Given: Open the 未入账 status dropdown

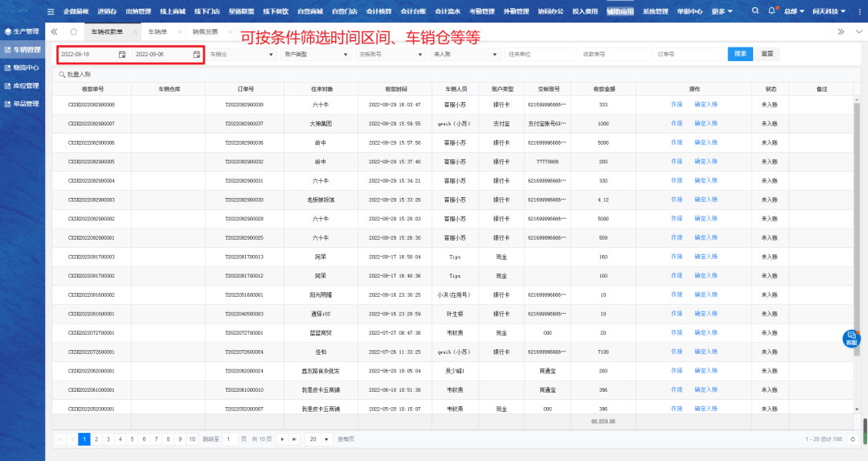Looking at the screenshot, I should (x=462, y=54).
